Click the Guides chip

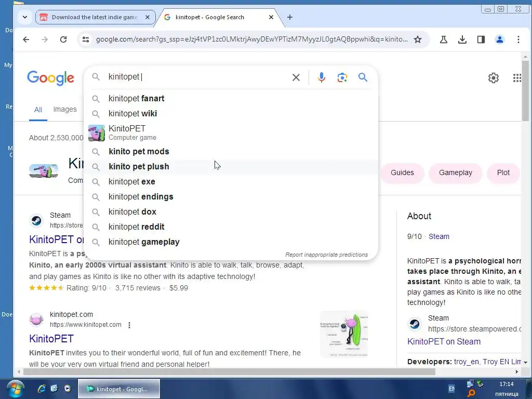402,172
